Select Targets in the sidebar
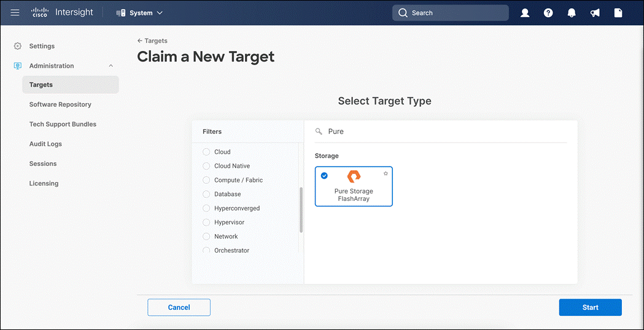Viewport: 644px width, 330px height. pyautogui.click(x=71, y=85)
